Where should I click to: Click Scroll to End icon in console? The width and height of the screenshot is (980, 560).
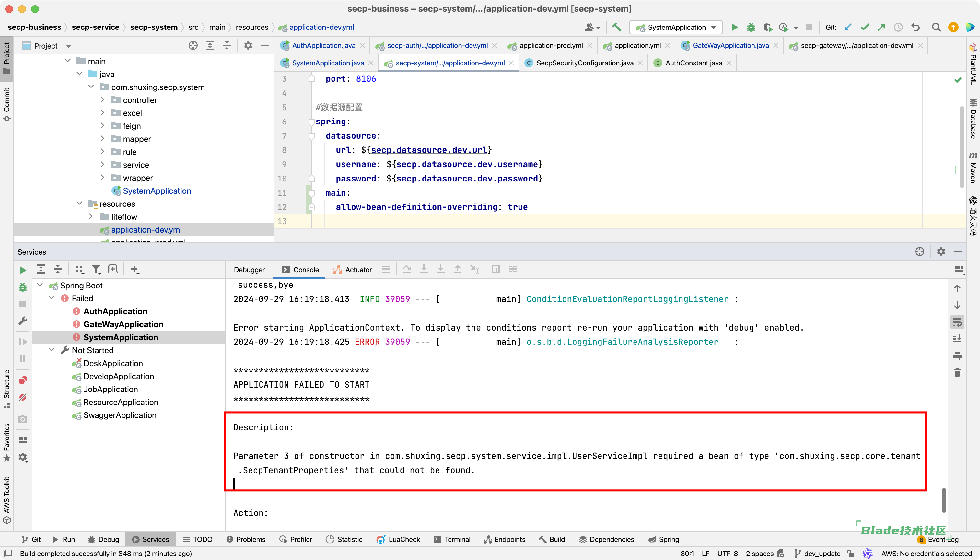tap(957, 339)
